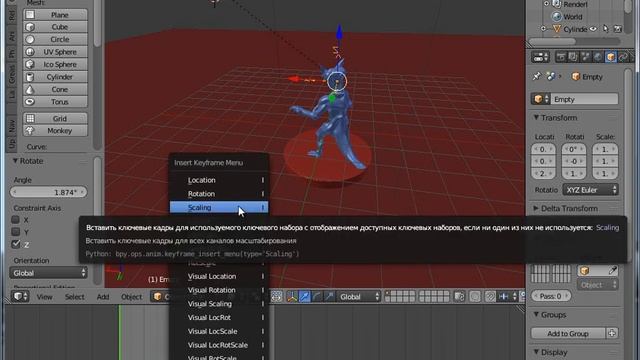This screenshot has width=640, height=360.
Task: Choose Visual LocRot keyframe option
Action: (219, 318)
